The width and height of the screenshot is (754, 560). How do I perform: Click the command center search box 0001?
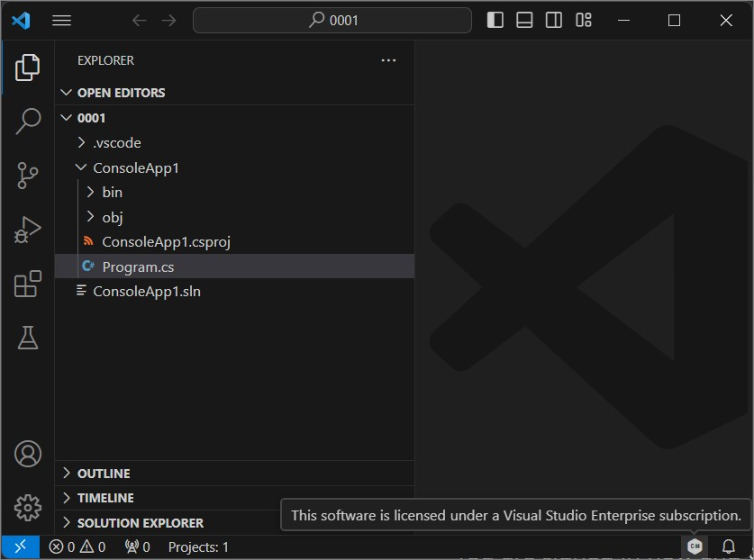[332, 20]
